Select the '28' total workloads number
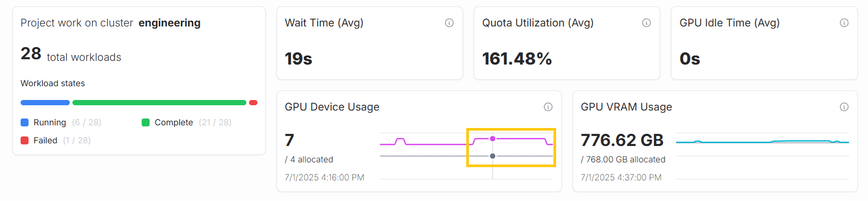This screenshot has width=868, height=201. (x=31, y=53)
